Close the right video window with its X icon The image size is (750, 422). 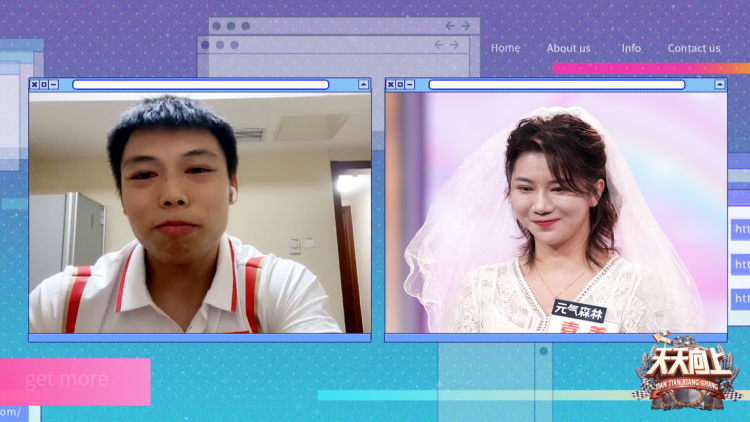[391, 85]
